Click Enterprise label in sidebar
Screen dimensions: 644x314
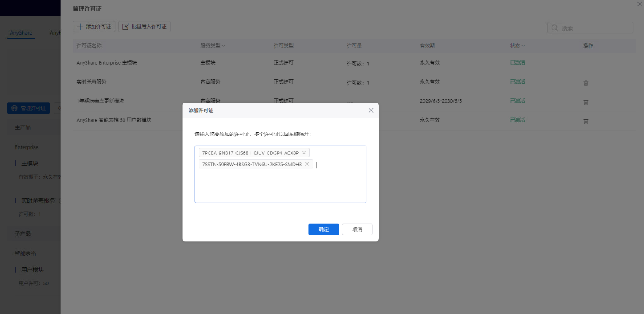click(27, 147)
